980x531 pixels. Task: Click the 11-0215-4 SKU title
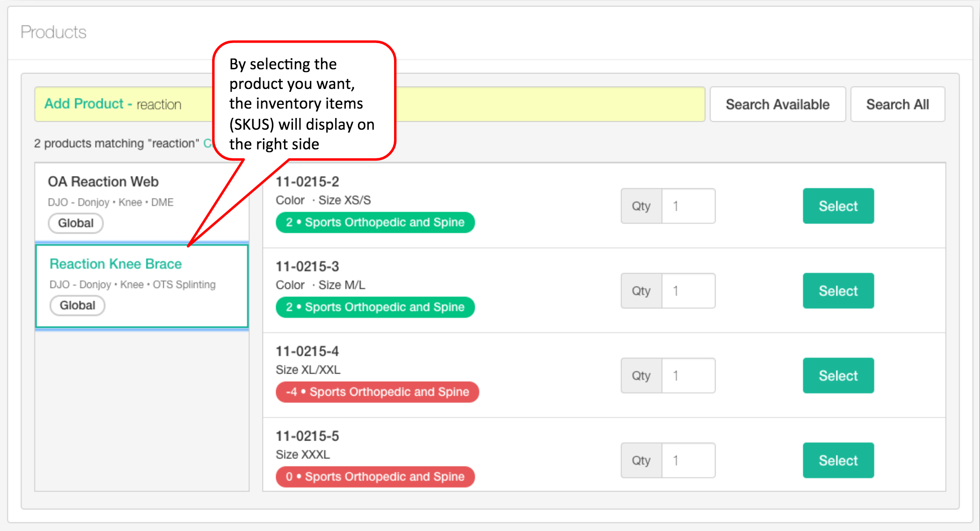click(x=307, y=351)
